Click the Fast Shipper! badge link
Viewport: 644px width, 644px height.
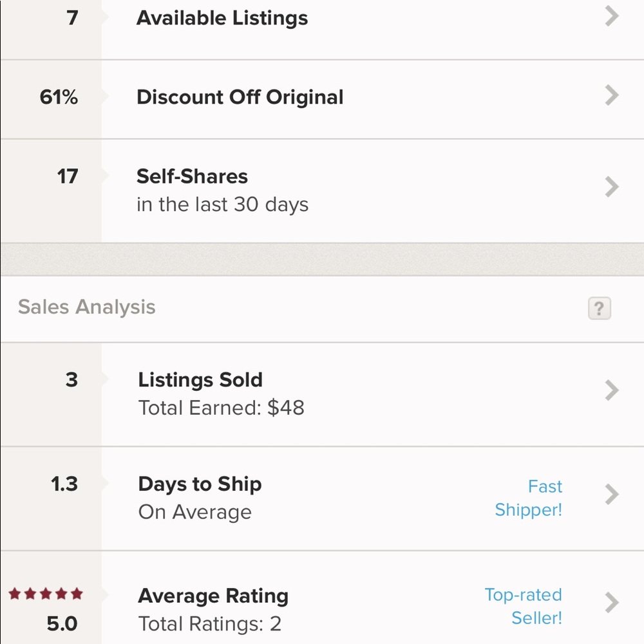529,498
